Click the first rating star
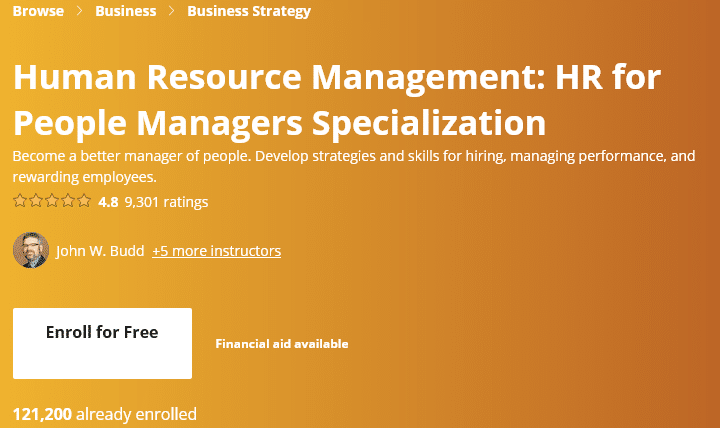Image resolution: width=720 pixels, height=428 pixels. pos(20,201)
